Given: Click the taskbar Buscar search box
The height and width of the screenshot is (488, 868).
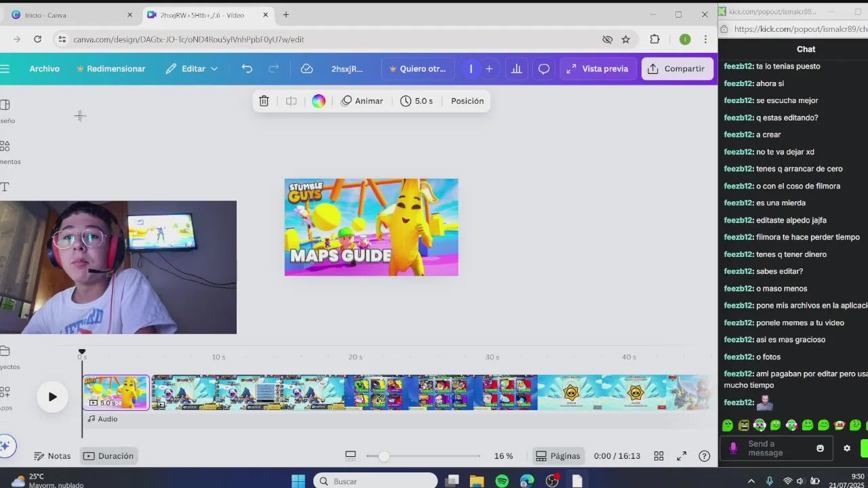Looking at the screenshot, I should pos(375,481).
